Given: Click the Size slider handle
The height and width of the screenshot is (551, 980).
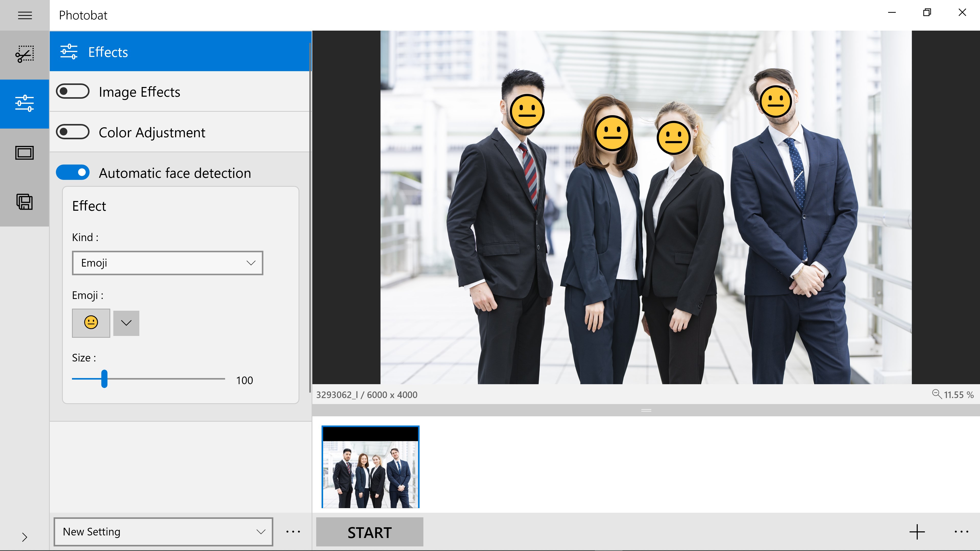Looking at the screenshot, I should point(104,379).
